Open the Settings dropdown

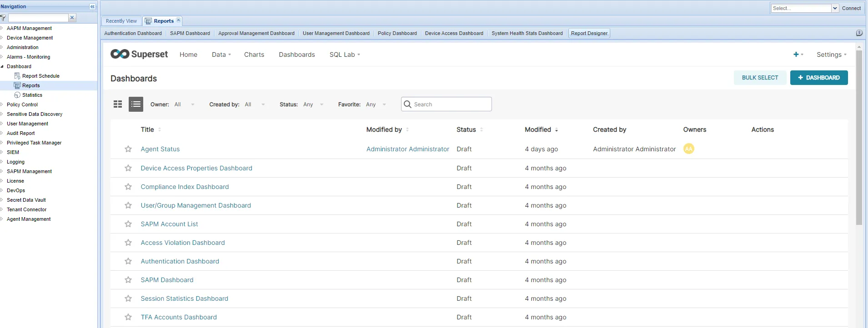pos(832,55)
